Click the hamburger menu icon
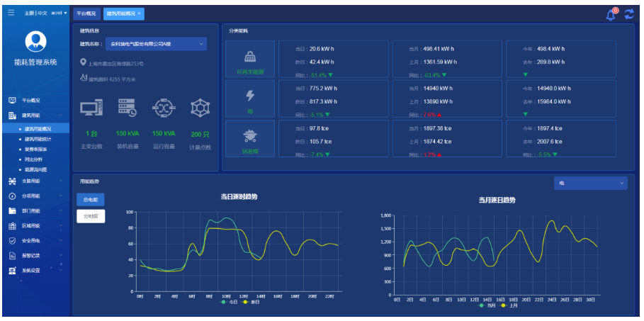Viewport: 644px width, 321px height. click(11, 13)
